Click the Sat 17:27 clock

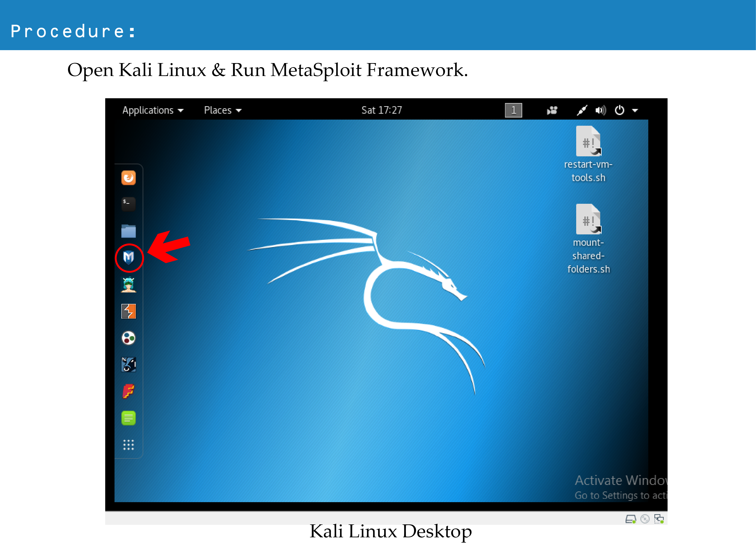coord(382,111)
